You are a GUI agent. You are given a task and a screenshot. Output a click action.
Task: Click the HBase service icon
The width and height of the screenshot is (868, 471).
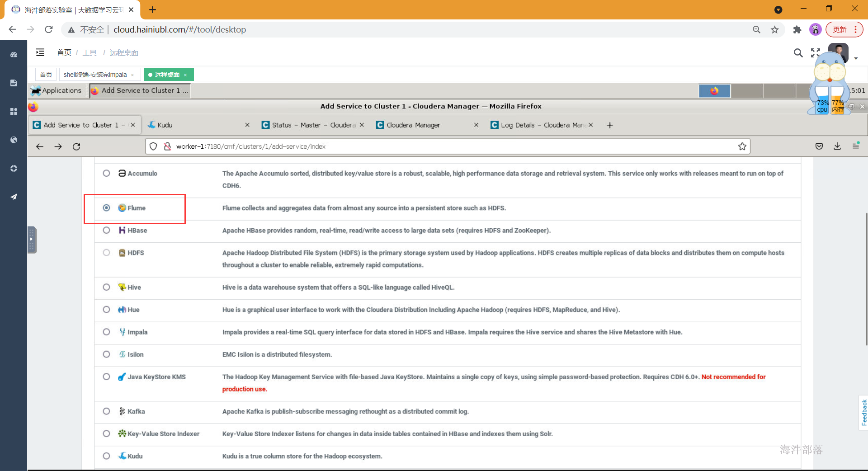point(122,230)
